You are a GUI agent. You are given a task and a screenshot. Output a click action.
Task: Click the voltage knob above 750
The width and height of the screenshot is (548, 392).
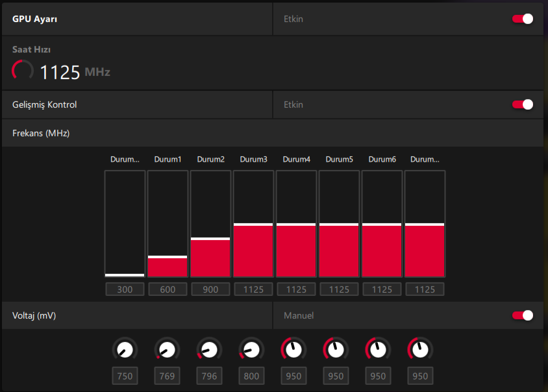point(125,350)
